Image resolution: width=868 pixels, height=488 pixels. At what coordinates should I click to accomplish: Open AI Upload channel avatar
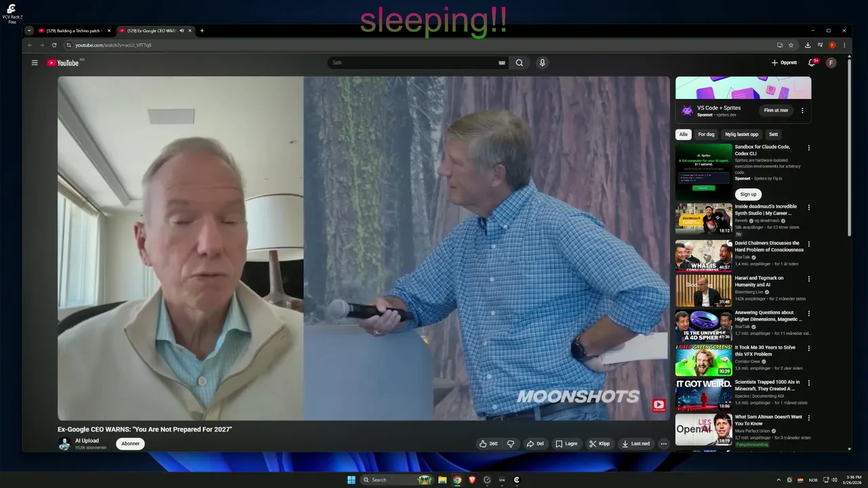tap(64, 444)
